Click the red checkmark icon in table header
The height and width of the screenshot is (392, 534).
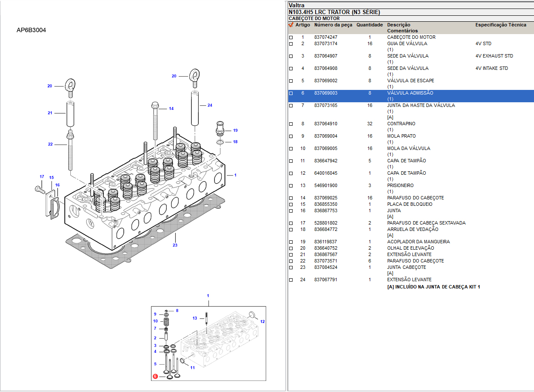[x=291, y=25]
